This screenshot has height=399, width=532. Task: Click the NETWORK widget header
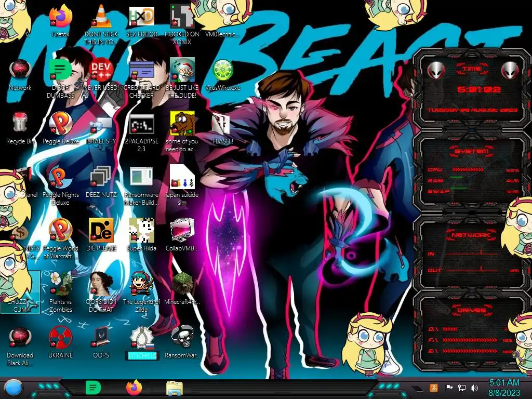tap(472, 234)
